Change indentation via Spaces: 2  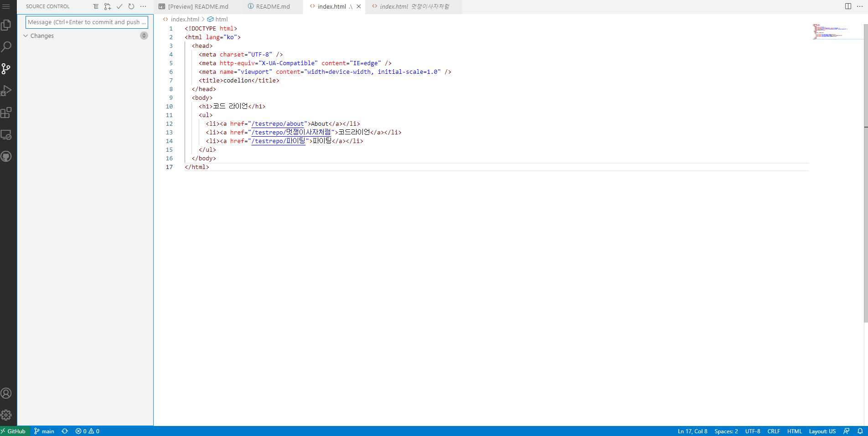[726, 431]
